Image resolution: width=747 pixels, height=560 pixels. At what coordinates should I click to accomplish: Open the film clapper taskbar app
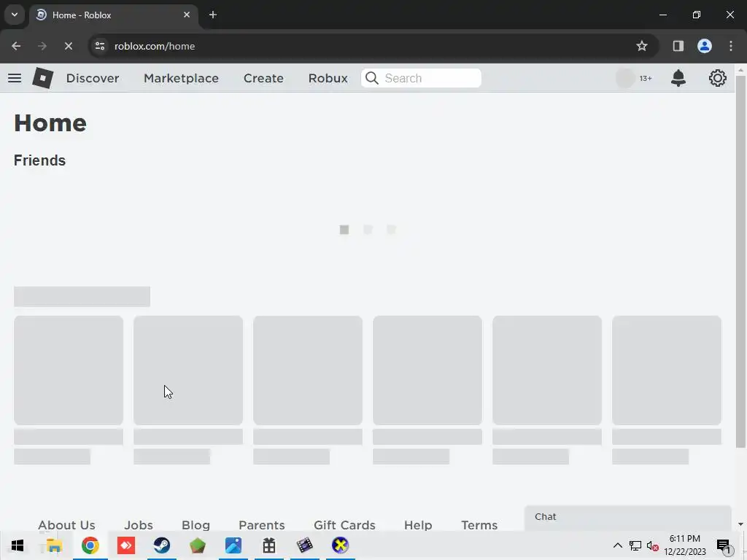(x=304, y=545)
